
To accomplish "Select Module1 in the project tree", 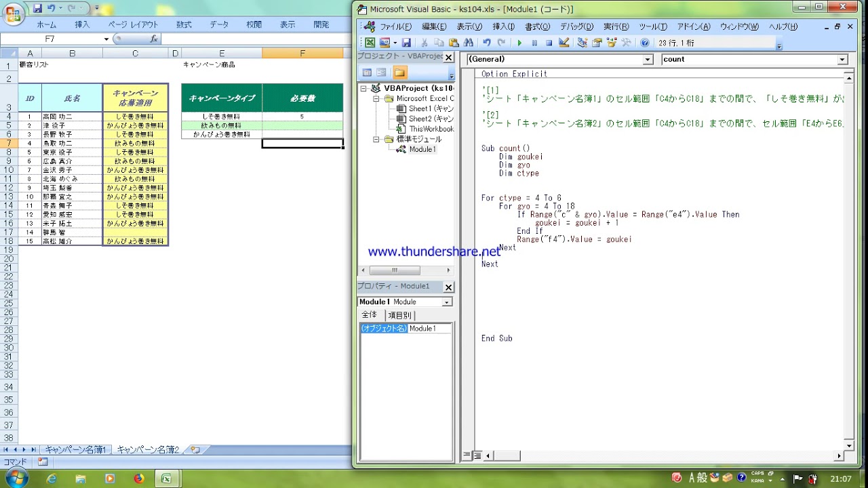I will click(x=422, y=149).
